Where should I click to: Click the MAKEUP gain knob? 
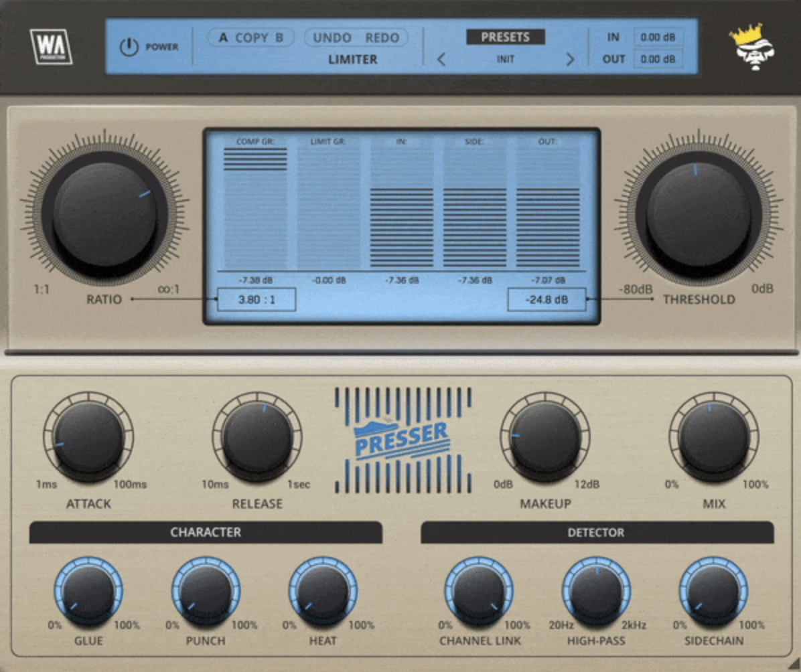(x=545, y=438)
